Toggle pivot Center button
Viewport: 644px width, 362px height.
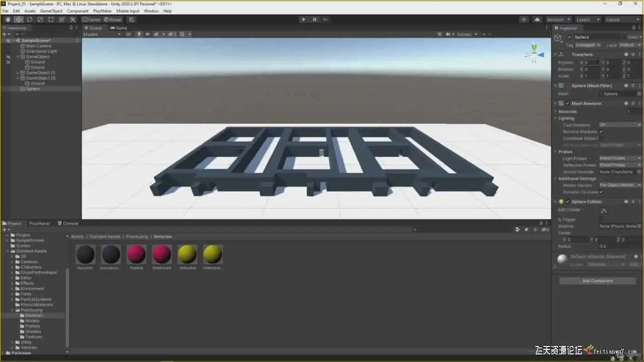click(92, 20)
